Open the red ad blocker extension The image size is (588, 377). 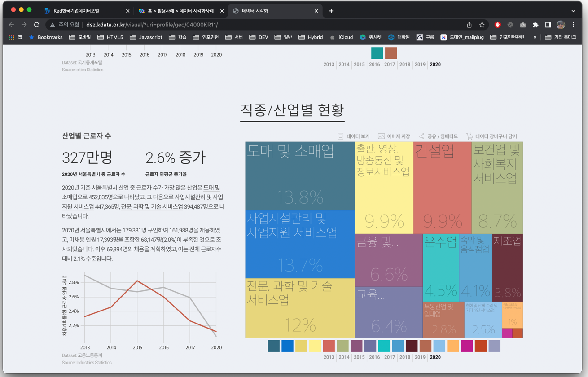[x=497, y=25]
